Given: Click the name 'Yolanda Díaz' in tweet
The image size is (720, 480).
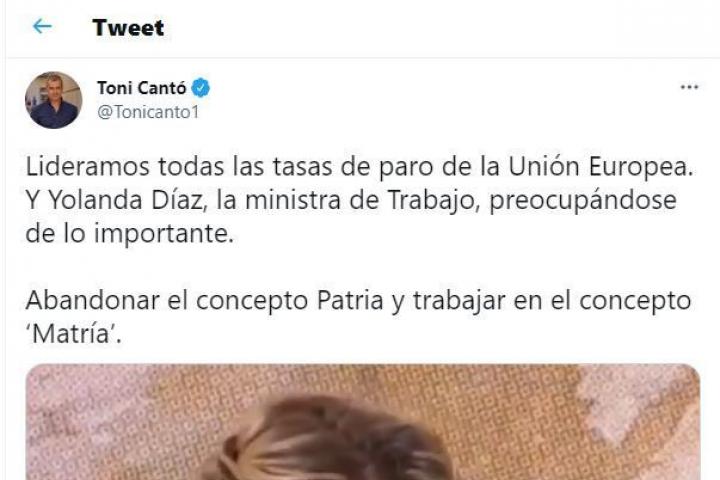Looking at the screenshot, I should 126,200.
